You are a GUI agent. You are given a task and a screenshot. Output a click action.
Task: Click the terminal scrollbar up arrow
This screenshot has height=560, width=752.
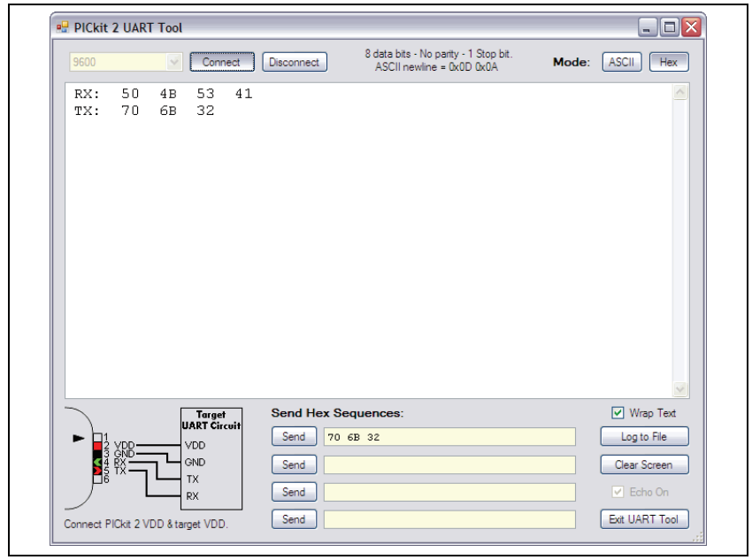[x=680, y=92]
